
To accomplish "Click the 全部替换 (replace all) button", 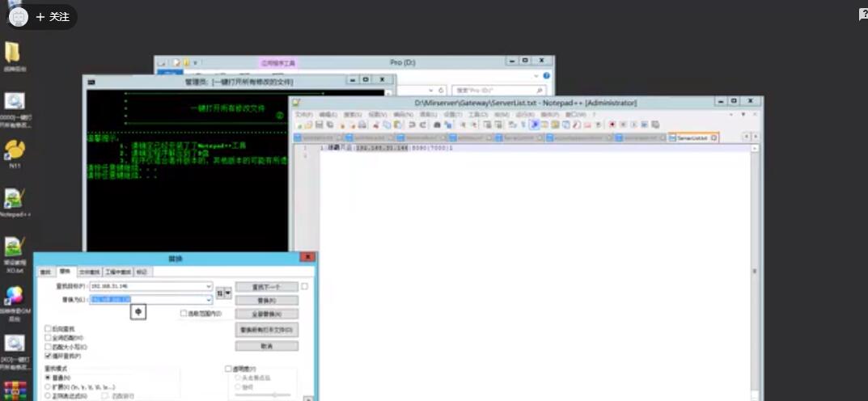I will click(x=266, y=314).
